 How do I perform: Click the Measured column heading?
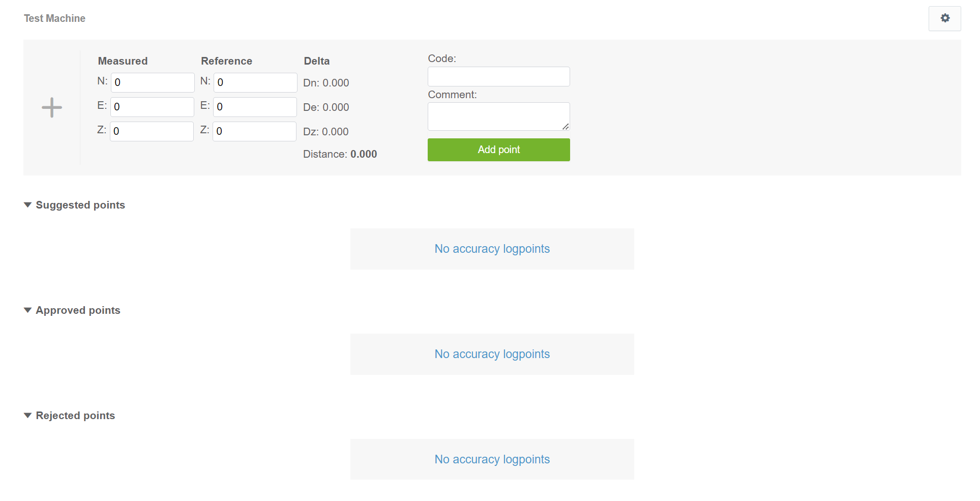click(x=123, y=61)
